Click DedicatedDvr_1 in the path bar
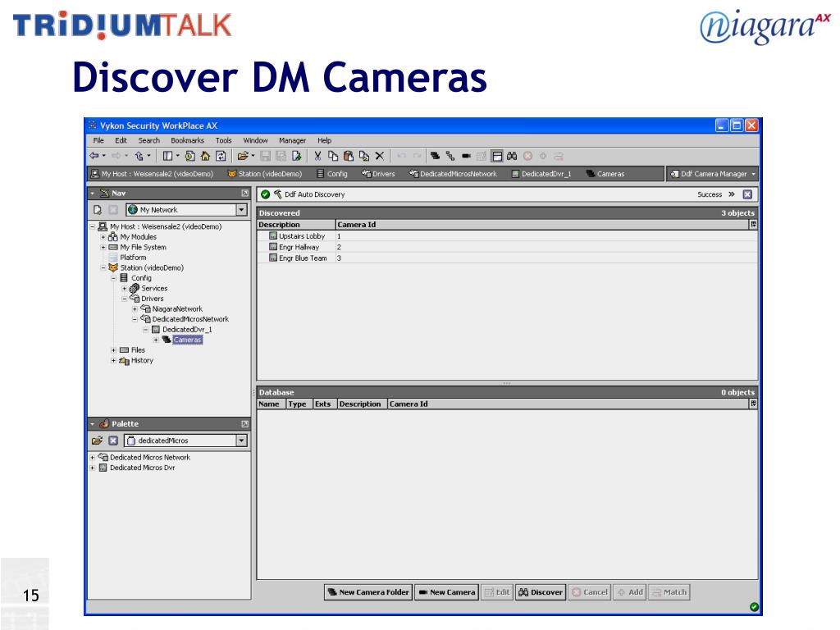The height and width of the screenshot is (630, 840). [x=541, y=174]
